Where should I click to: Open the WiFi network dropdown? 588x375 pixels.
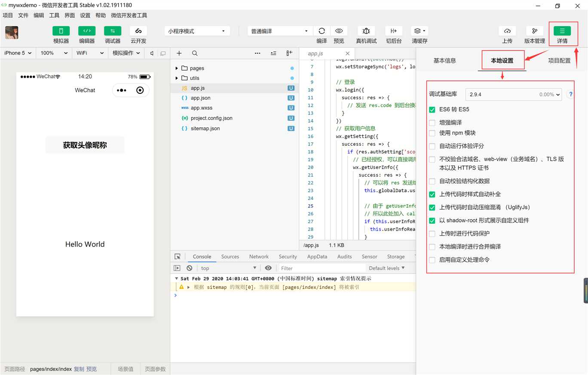click(90, 53)
